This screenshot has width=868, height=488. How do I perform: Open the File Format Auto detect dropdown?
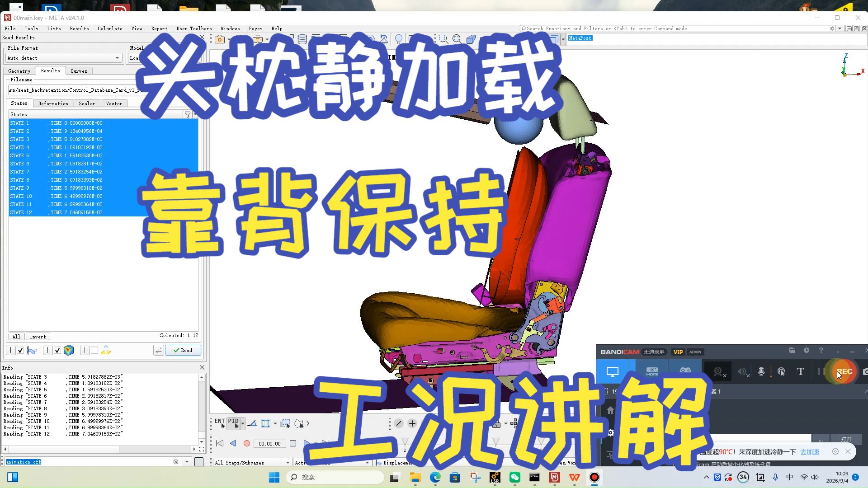click(64, 58)
